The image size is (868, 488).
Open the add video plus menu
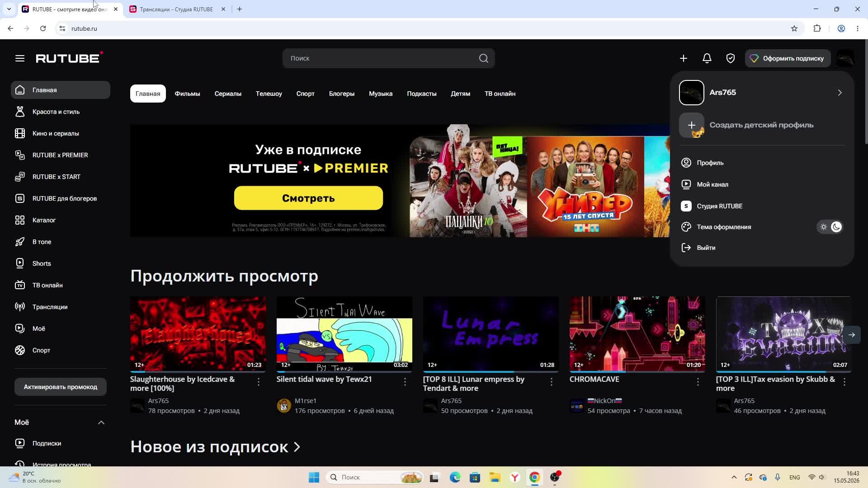click(x=684, y=58)
